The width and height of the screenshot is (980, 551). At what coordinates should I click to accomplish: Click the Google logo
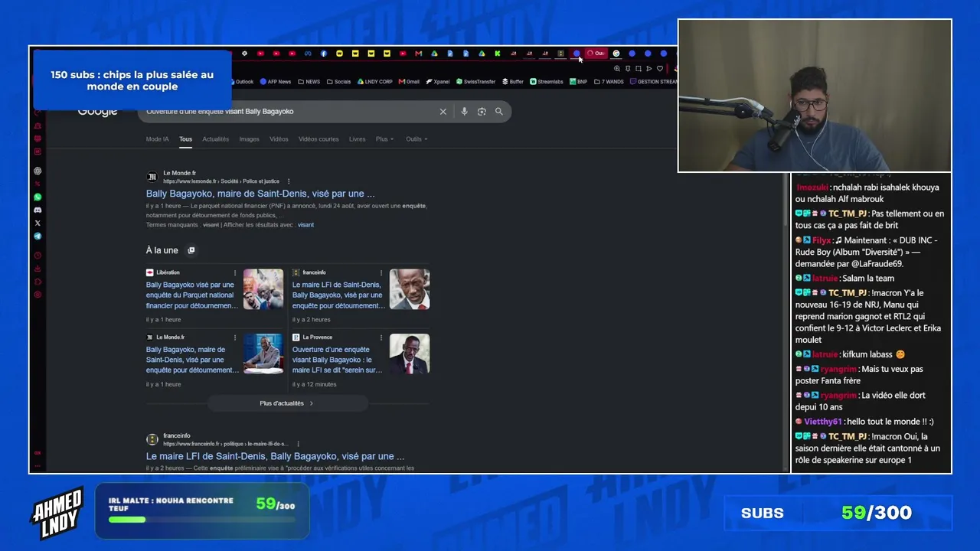click(x=97, y=112)
